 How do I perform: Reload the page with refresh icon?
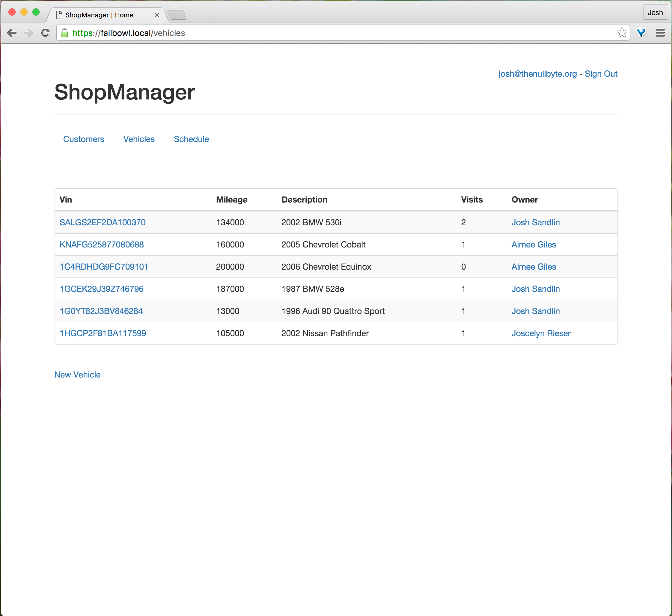tap(45, 33)
